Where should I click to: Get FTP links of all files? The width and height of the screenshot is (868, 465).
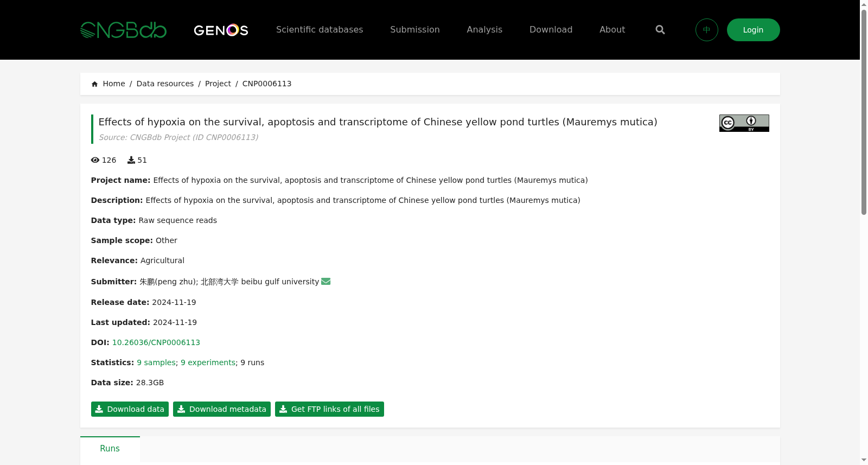click(x=329, y=409)
